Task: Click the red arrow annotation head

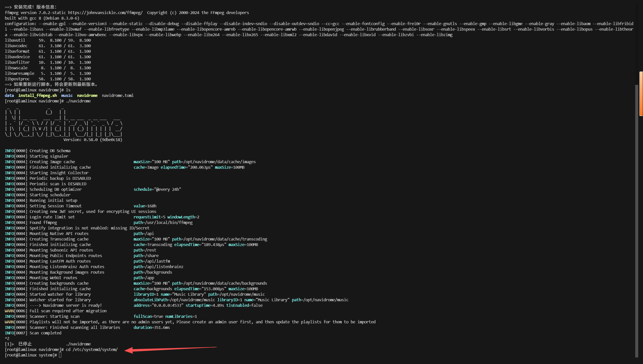Action: click(129, 350)
